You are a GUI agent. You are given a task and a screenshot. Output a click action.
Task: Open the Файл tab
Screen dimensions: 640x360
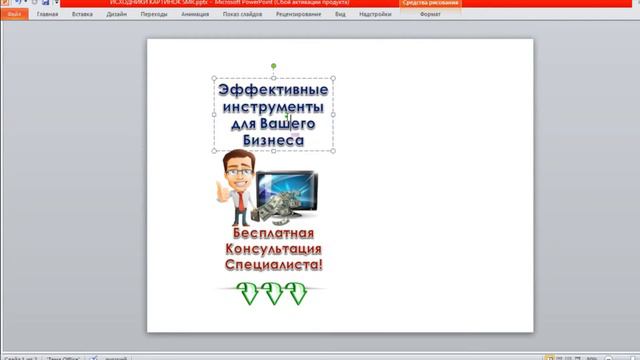pyautogui.click(x=15, y=14)
